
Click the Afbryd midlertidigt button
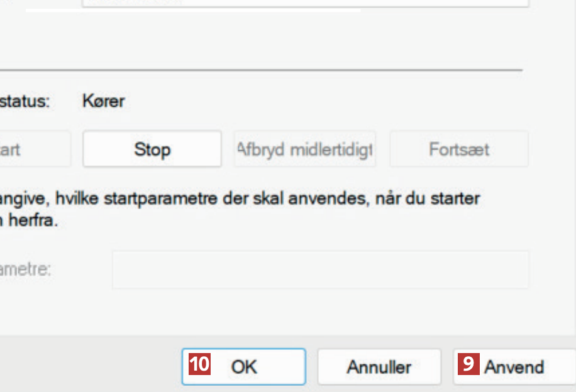coord(305,150)
